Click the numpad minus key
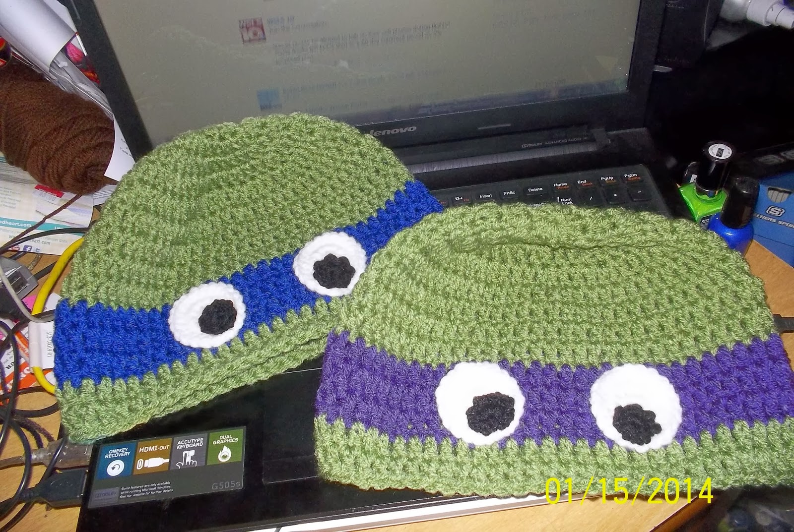The width and height of the screenshot is (794, 532). coord(639,192)
